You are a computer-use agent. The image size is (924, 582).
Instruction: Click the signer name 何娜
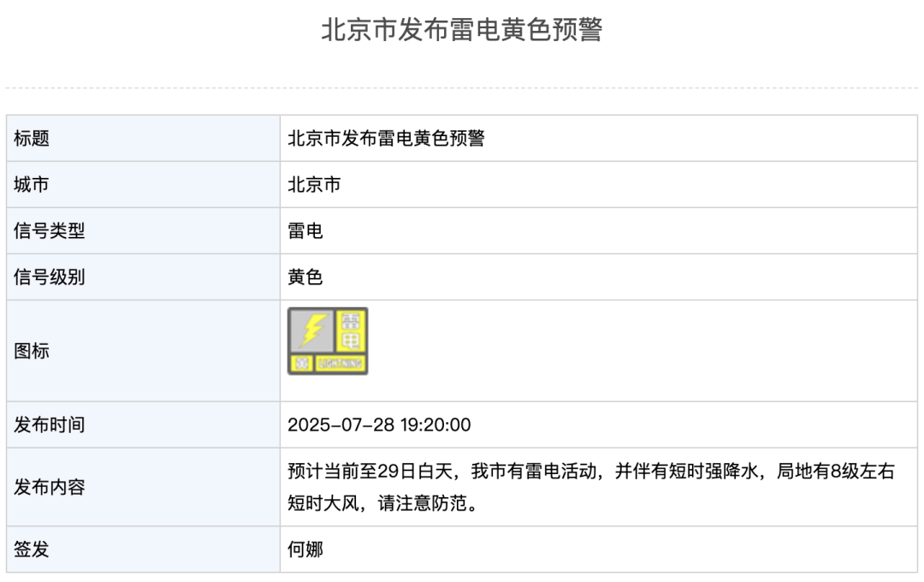(305, 549)
